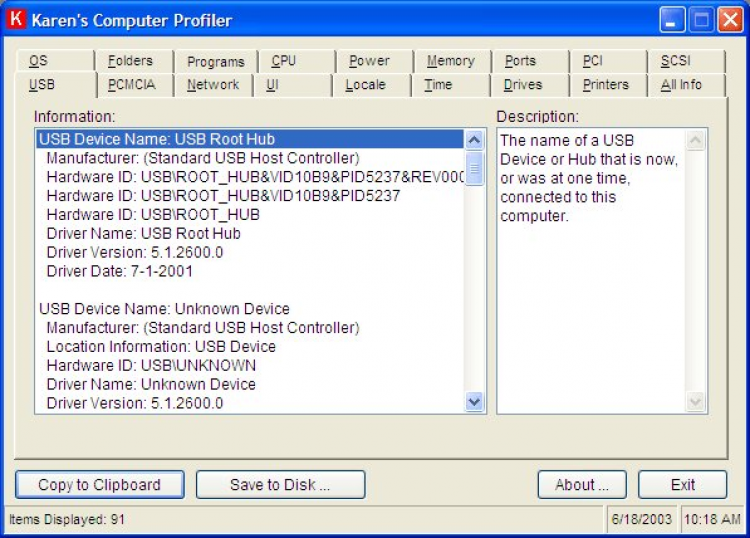Click Information list scroll down arrow
The height and width of the screenshot is (538, 750).
(474, 401)
